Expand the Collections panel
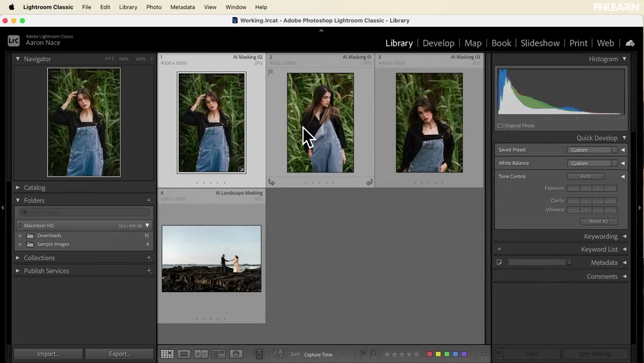 click(x=18, y=258)
